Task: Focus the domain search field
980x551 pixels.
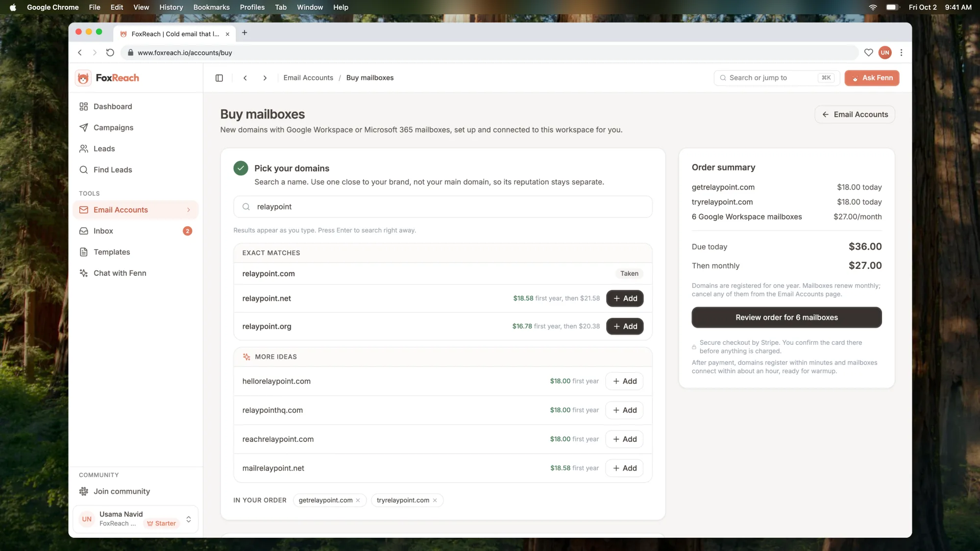Action: pyautogui.click(x=443, y=207)
